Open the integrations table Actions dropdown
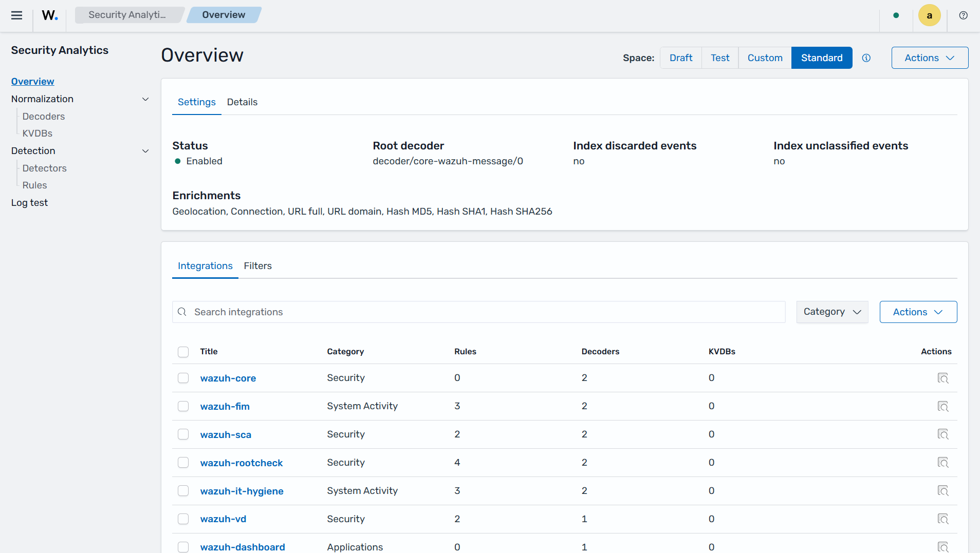This screenshot has width=980, height=553. pyautogui.click(x=918, y=312)
